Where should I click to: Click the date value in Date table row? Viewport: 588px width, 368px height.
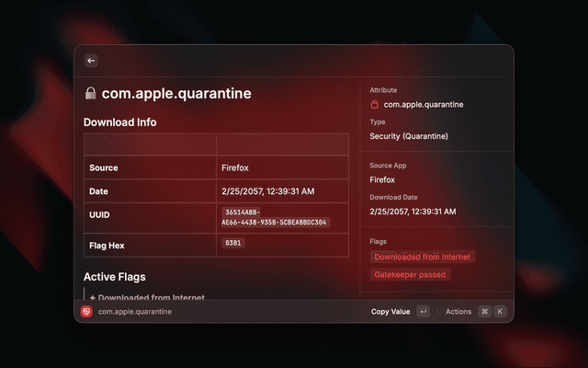268,190
